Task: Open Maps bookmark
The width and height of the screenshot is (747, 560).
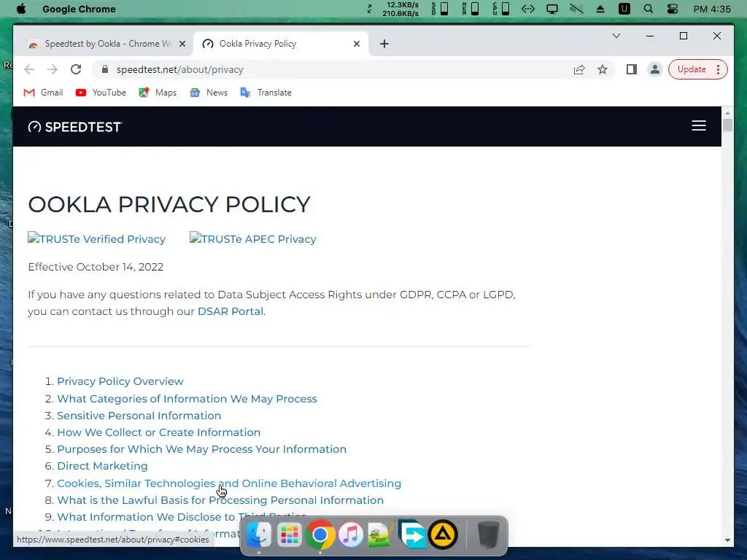Action: tap(158, 93)
